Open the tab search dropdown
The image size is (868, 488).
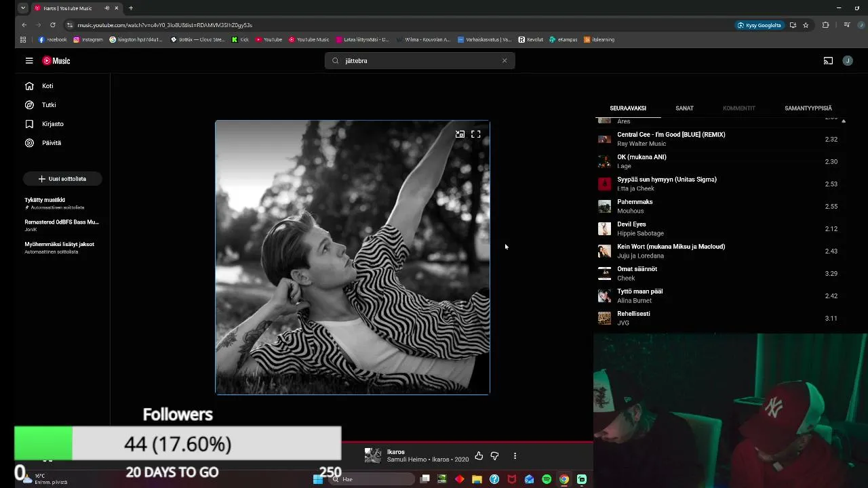[x=23, y=8]
